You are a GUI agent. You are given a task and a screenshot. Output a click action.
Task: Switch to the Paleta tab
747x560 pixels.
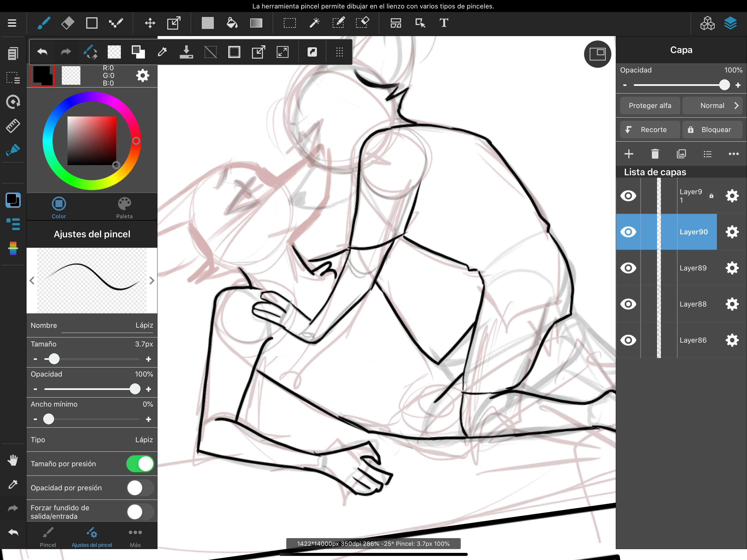[124, 208]
